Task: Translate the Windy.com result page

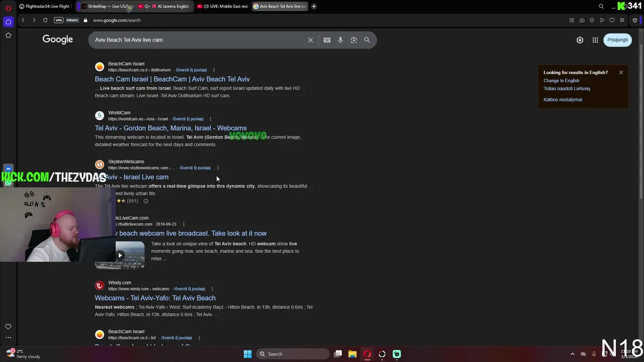Action: point(190,289)
